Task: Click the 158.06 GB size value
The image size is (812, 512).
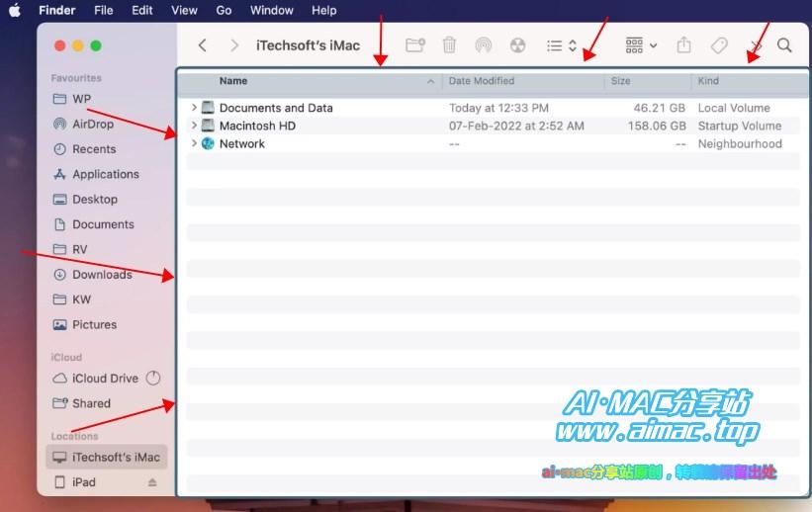Action: (x=657, y=126)
